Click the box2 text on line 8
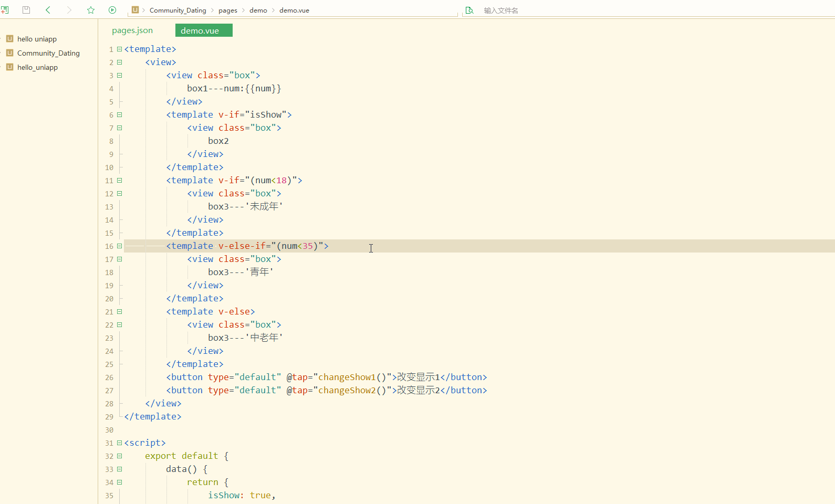This screenshot has height=504, width=835. 218,141
